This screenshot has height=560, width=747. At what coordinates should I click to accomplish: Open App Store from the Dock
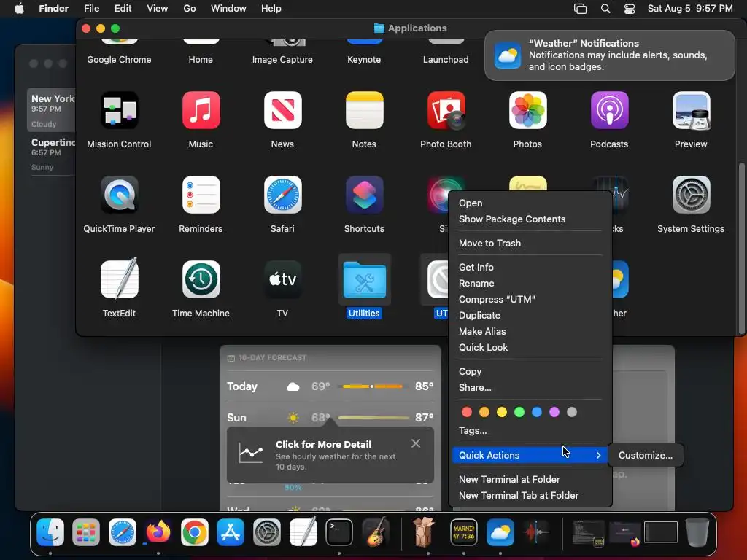[231, 532]
